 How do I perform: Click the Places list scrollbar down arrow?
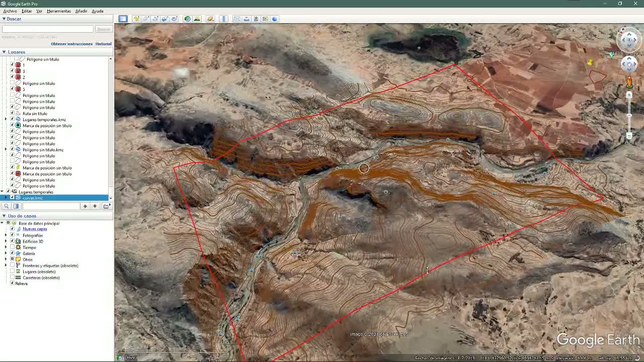tap(111, 198)
